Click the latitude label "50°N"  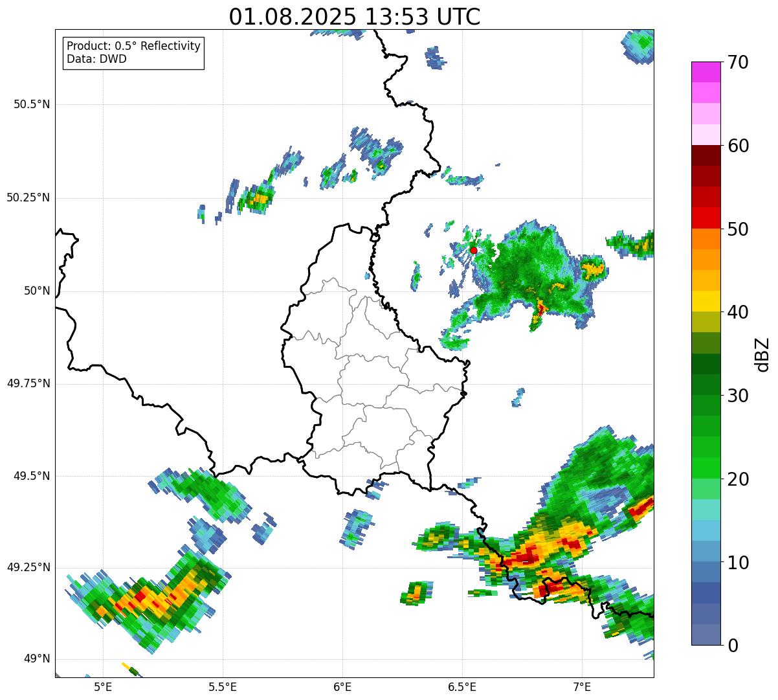click(x=37, y=291)
